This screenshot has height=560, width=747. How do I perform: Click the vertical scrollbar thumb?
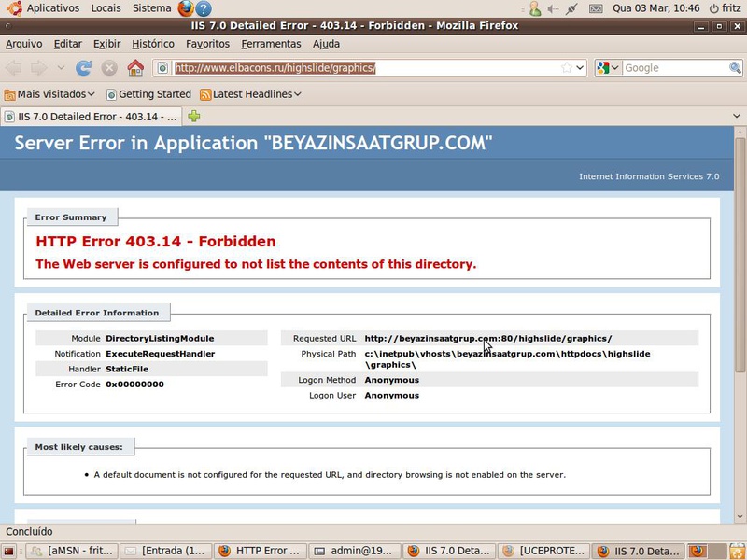point(740,255)
